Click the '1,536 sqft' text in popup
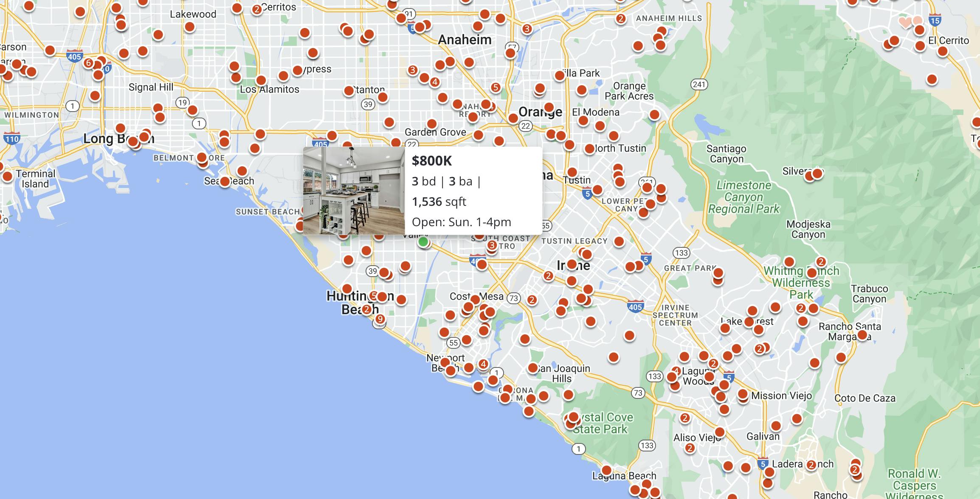This screenshot has height=499, width=980. point(439,202)
